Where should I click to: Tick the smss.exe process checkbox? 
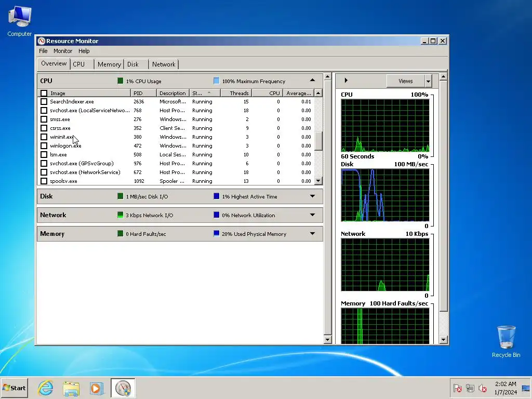pos(44,119)
